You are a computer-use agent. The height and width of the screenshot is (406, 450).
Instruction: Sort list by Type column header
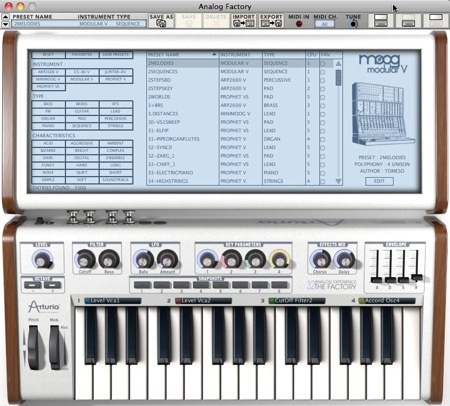pos(284,54)
